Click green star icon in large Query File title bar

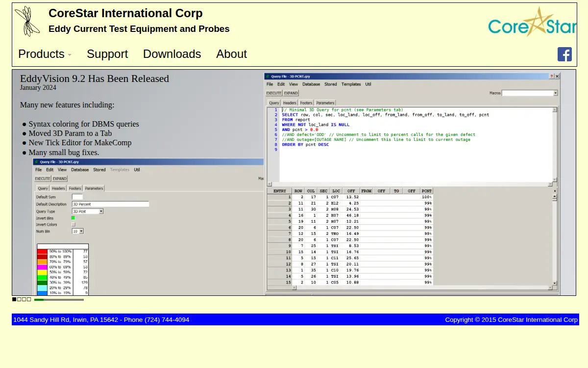(268, 77)
